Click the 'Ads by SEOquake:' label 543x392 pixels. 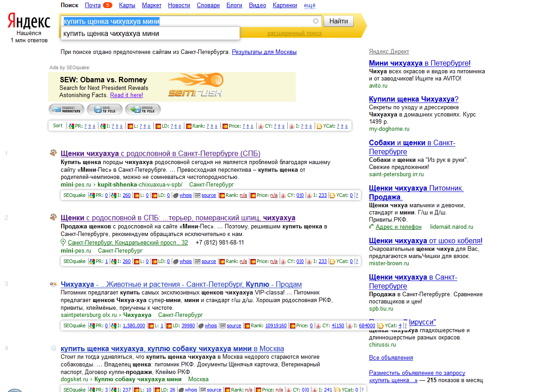tap(70, 67)
